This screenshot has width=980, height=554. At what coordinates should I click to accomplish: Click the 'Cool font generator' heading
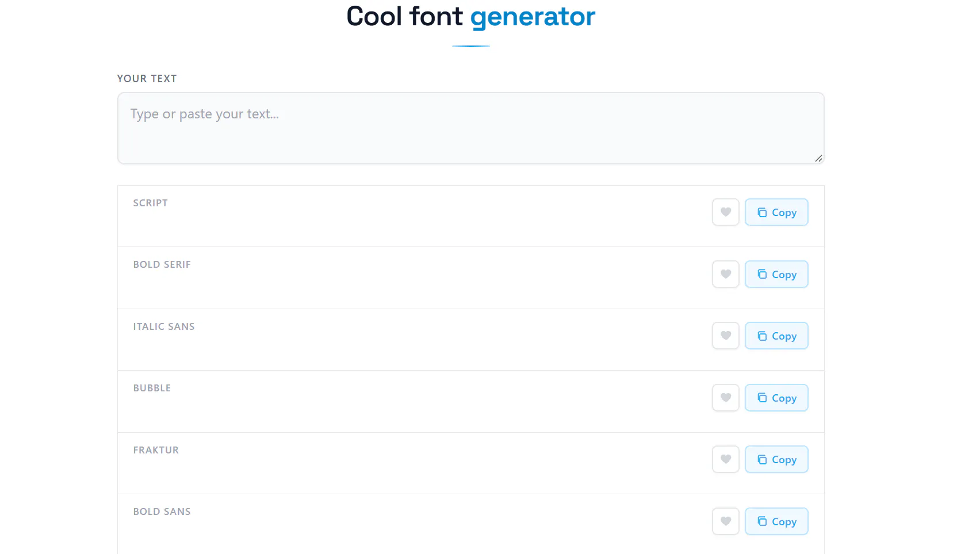pos(470,17)
